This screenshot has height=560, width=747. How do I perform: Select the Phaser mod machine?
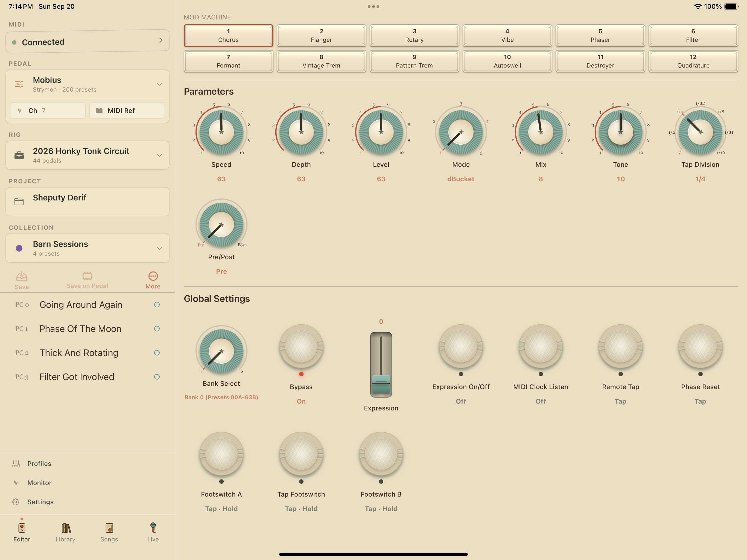pyautogui.click(x=600, y=36)
